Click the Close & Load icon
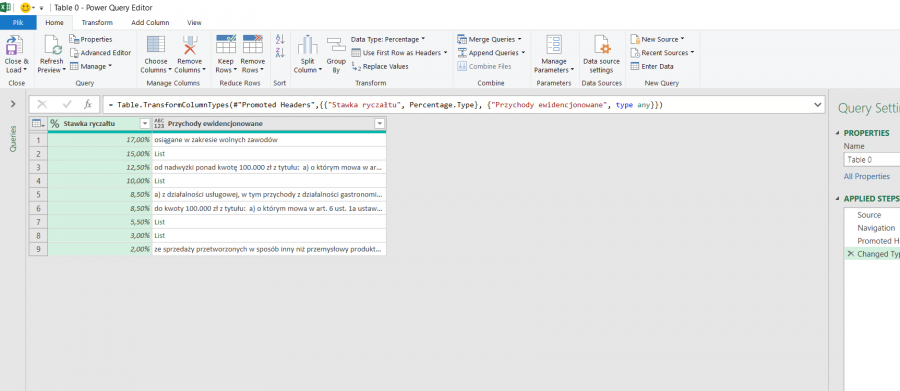Viewport: 900px width, 391px height. (15, 45)
